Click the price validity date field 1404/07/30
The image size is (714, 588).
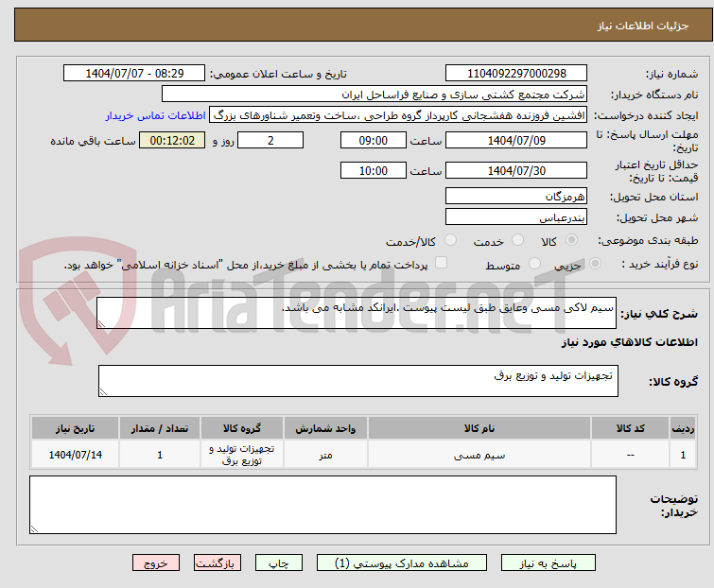pos(515,171)
